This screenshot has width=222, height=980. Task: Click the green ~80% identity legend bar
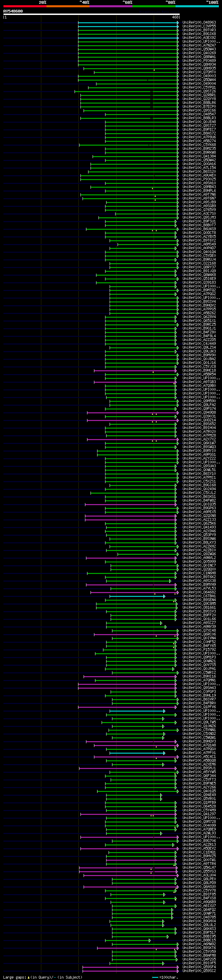tap(154, 6)
